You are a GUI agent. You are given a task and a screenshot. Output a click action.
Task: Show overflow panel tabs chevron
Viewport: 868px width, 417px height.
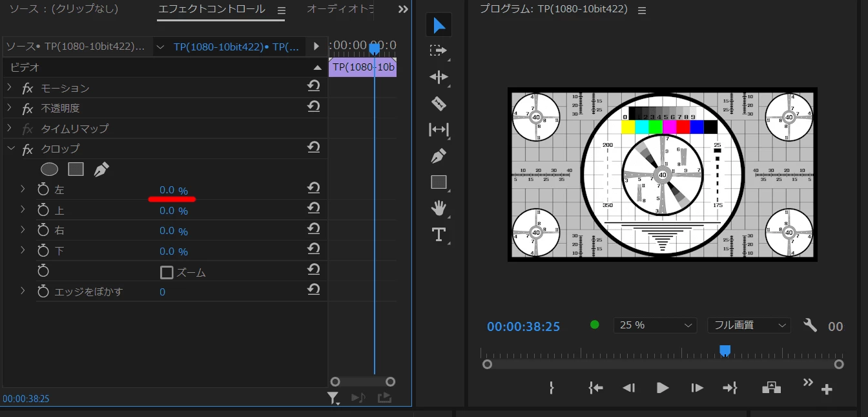[403, 9]
